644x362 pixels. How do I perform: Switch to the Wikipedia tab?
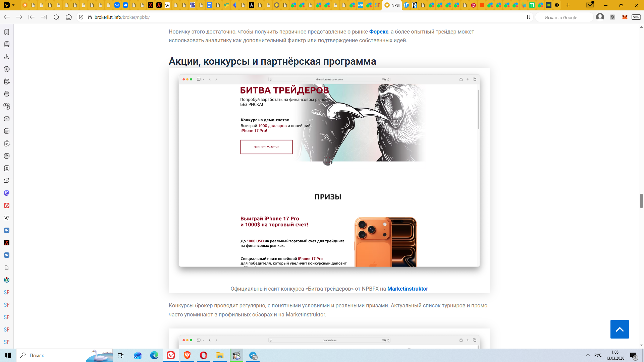point(167,5)
